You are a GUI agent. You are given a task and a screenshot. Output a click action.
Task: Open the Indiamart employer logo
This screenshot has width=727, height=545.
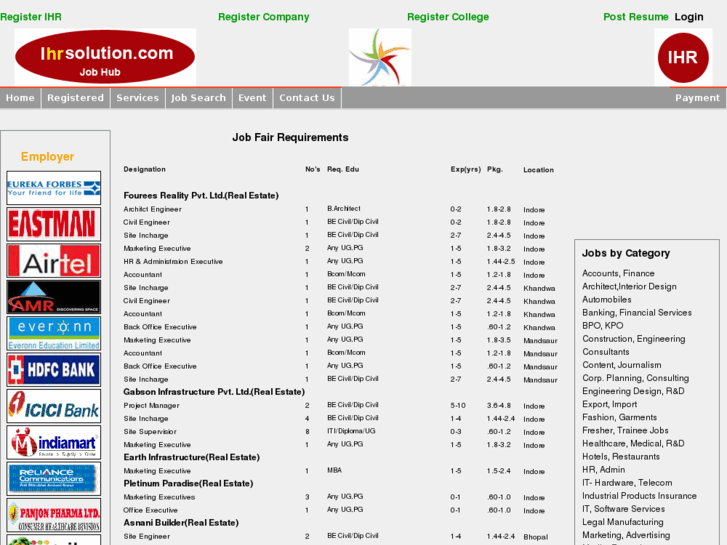[x=53, y=442]
